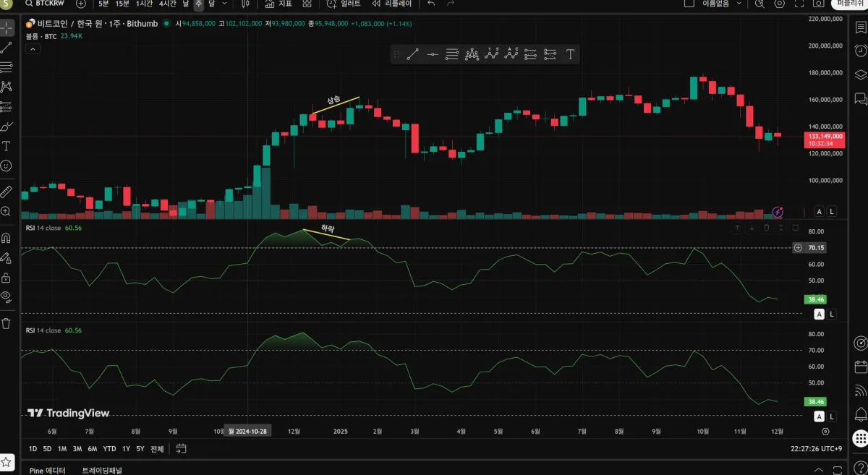This screenshot has width=868, height=475.
Task: Collapse the indicator legend chevron
Action: pyautogui.click(x=33, y=49)
